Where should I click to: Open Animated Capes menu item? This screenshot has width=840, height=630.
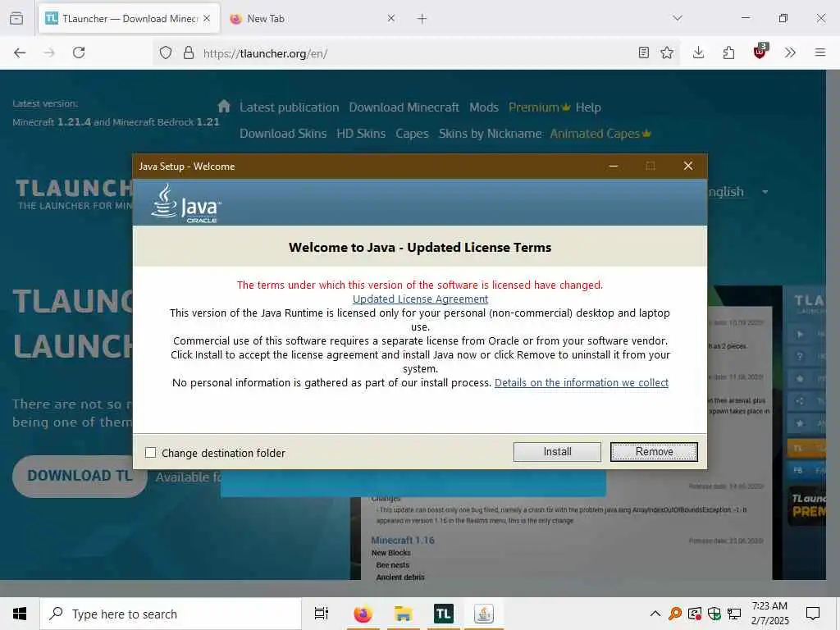click(600, 134)
